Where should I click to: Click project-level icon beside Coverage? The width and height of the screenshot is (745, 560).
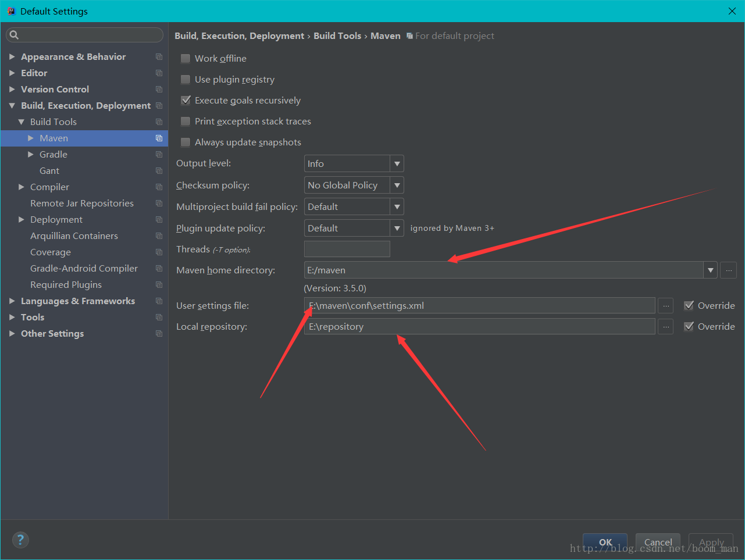point(159,252)
